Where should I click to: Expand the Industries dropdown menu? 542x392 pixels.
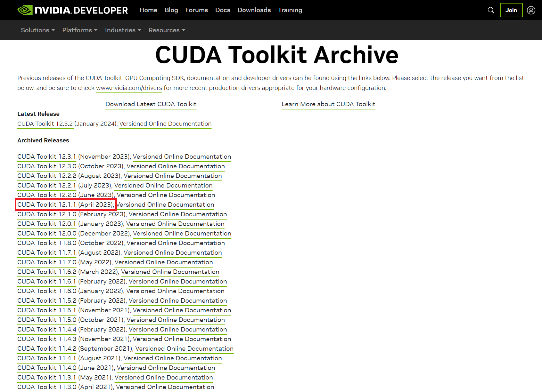[123, 30]
